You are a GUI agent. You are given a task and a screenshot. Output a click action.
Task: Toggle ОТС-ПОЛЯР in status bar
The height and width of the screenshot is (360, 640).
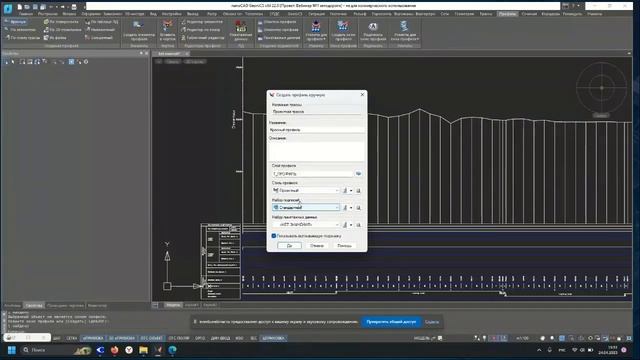coord(179,338)
